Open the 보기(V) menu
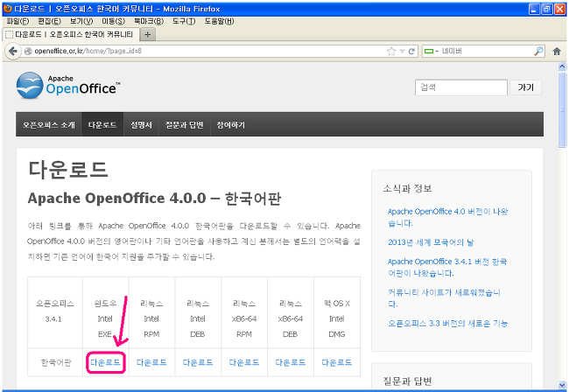This screenshot has width=569, height=392. pos(81,21)
